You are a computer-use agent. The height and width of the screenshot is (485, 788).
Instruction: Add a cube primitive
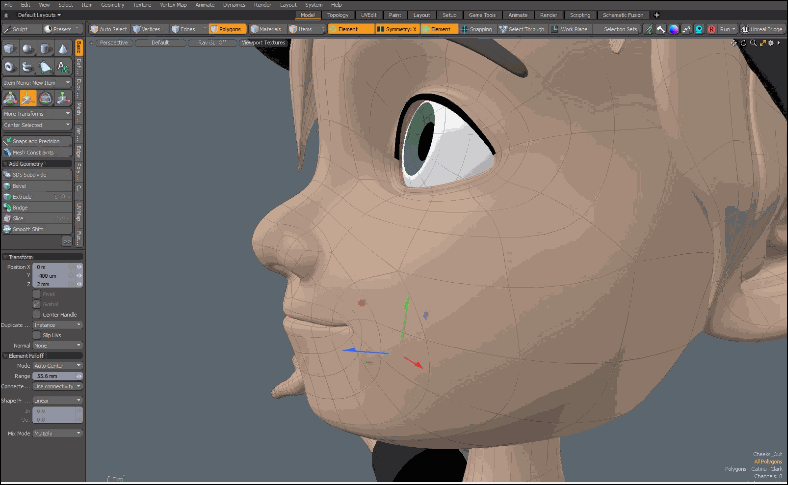(9, 49)
